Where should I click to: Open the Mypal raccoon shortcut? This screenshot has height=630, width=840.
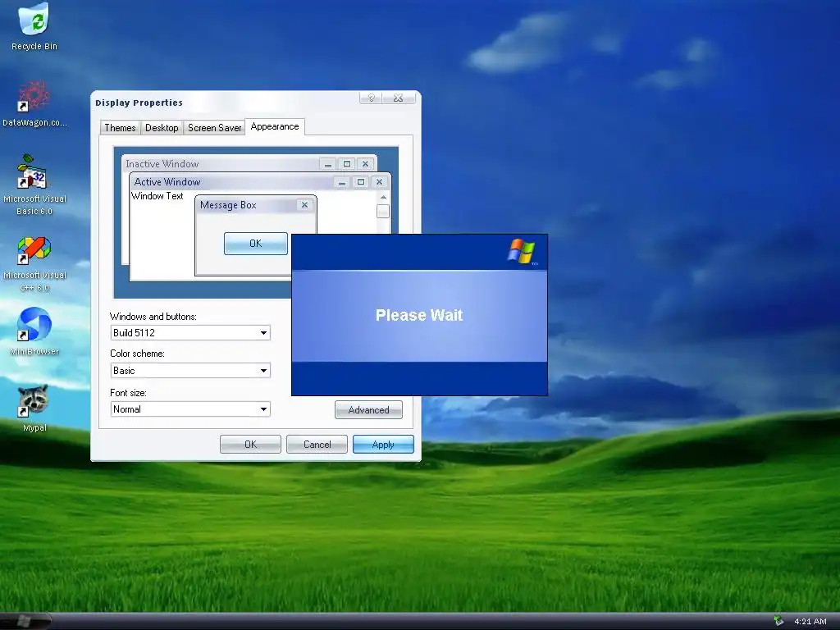tap(34, 409)
